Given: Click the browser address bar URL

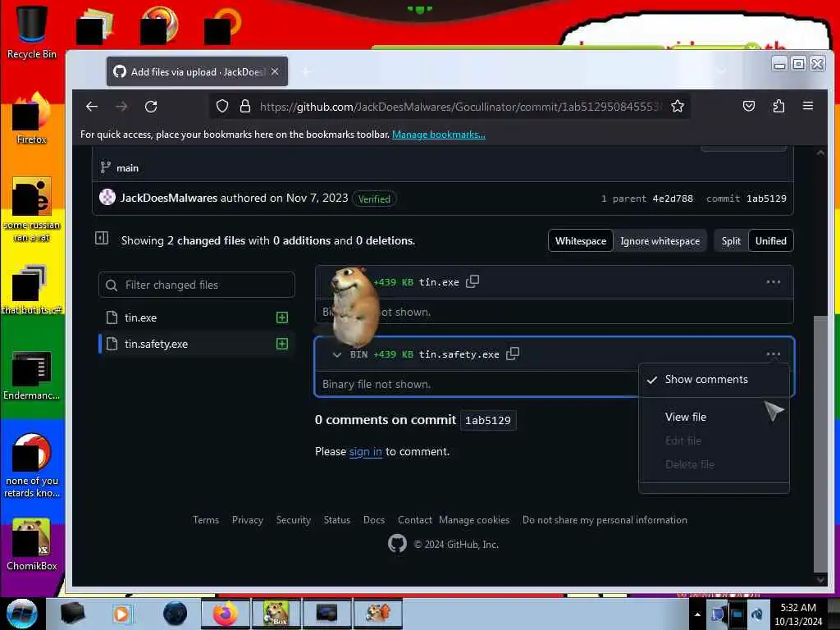Looking at the screenshot, I should click(461, 107).
